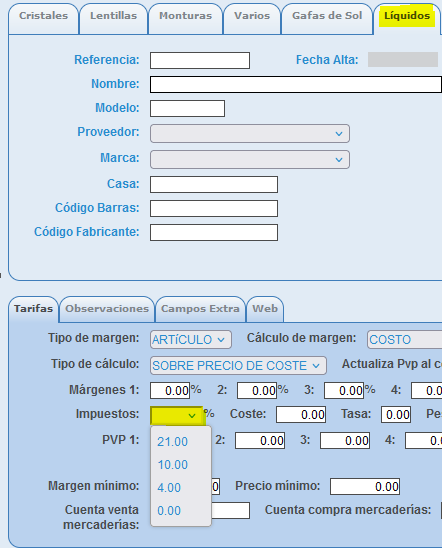Open the Proveedor dropdown
This screenshot has width=442, height=548.
250,134
